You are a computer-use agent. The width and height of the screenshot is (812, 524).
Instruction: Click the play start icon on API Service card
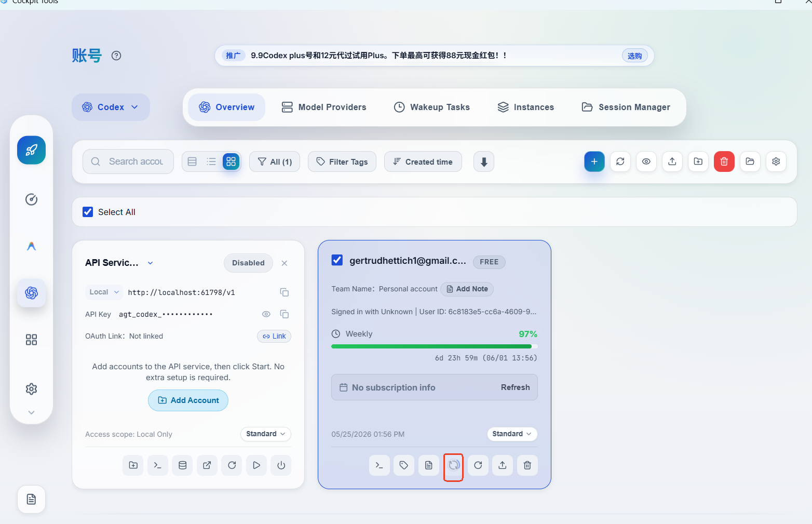coord(256,465)
